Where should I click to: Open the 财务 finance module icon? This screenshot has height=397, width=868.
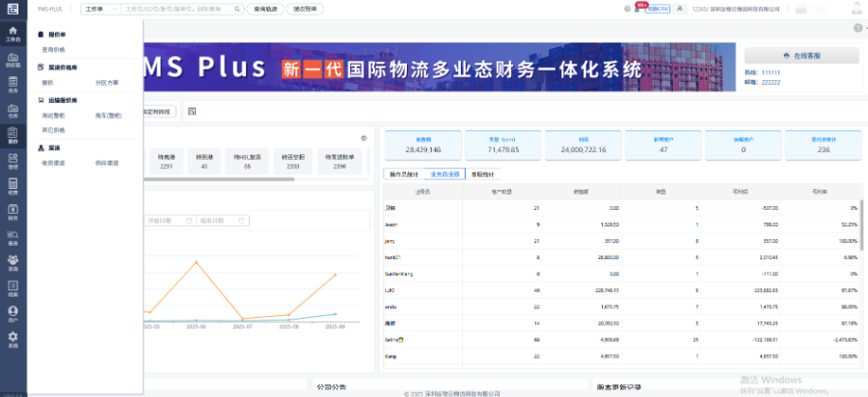[13, 215]
